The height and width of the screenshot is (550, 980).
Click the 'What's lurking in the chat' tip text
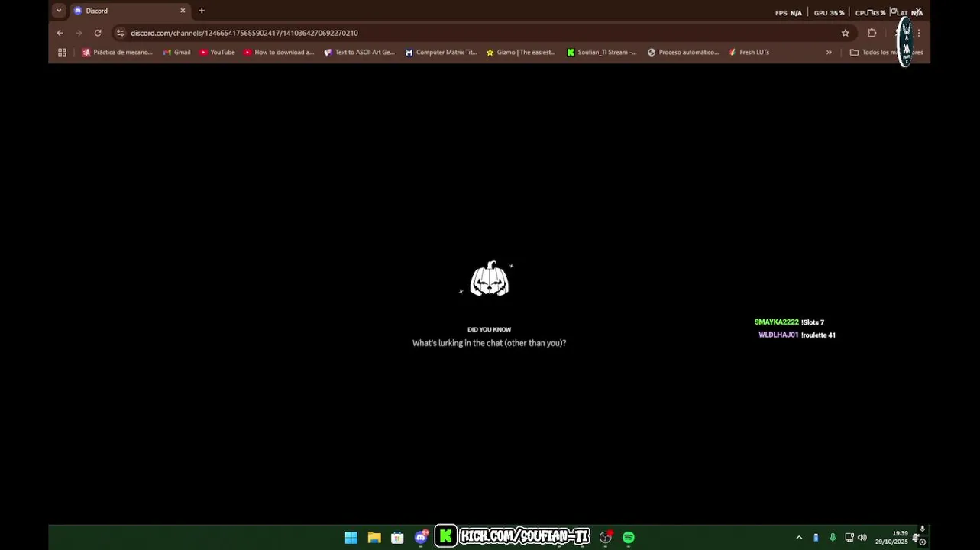coord(489,343)
